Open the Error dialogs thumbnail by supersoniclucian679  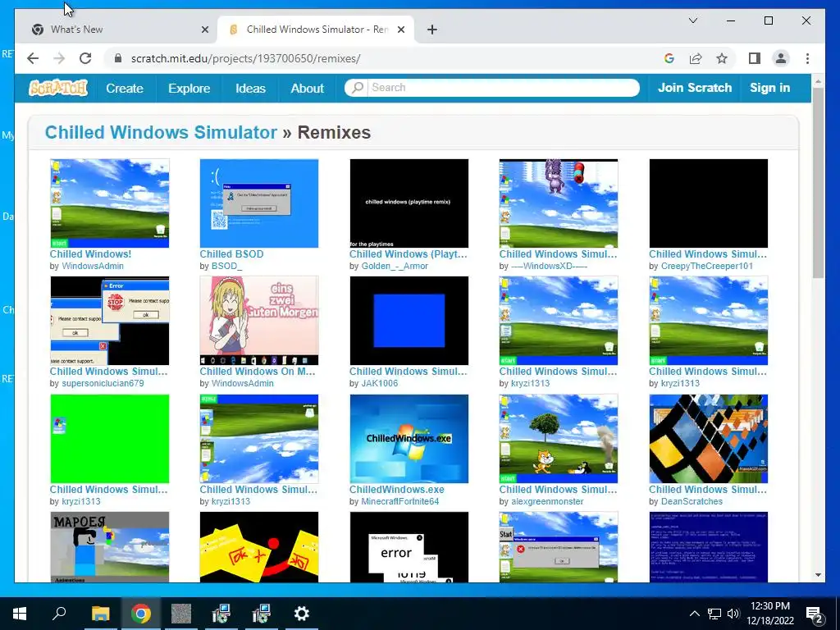point(109,321)
